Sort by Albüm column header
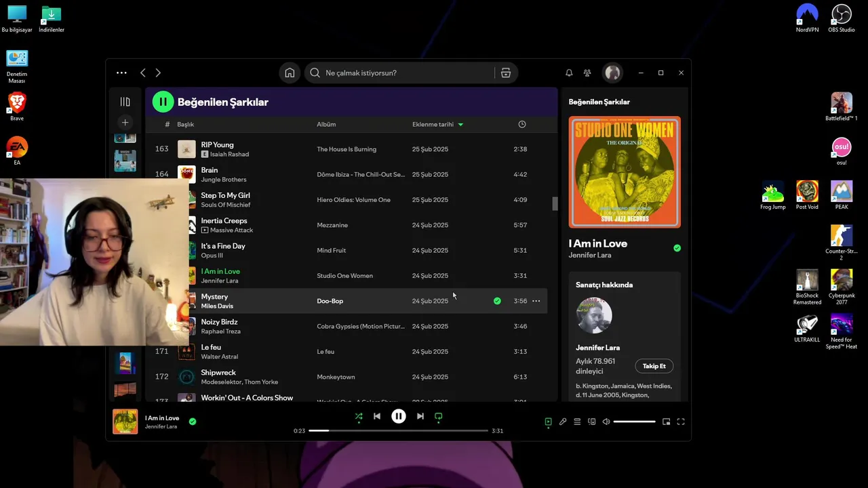 (x=326, y=124)
